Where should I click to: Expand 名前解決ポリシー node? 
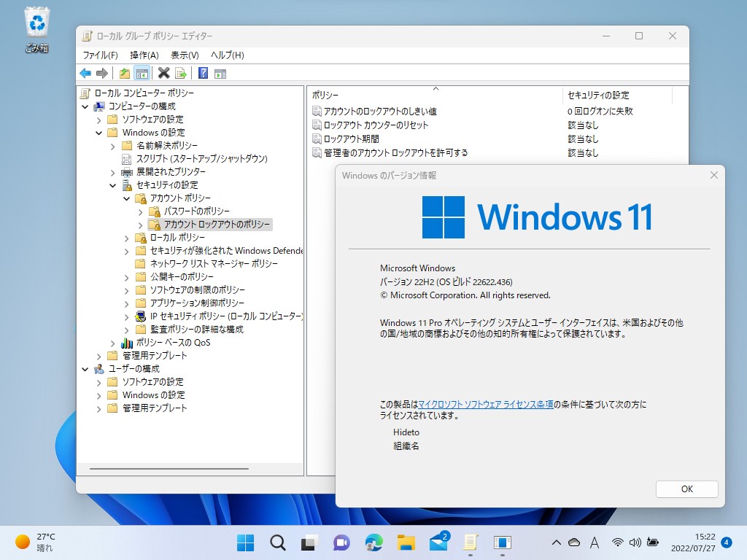pyautogui.click(x=112, y=146)
